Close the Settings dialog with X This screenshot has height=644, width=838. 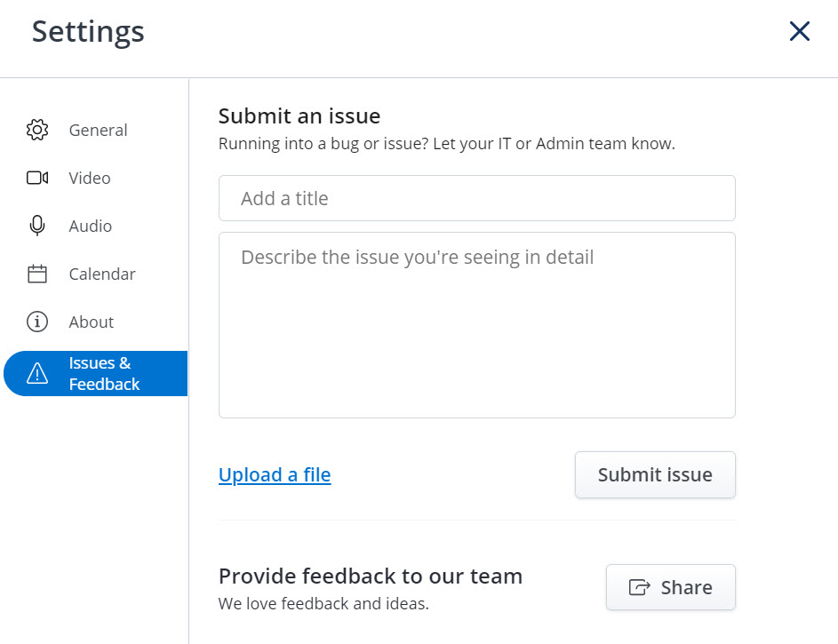pos(800,31)
